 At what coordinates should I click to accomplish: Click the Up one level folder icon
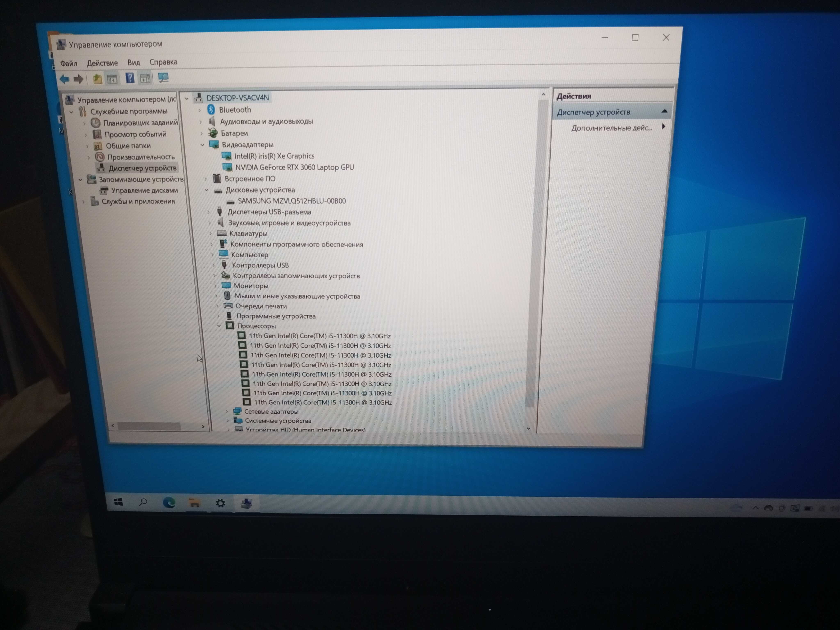pos(97,79)
